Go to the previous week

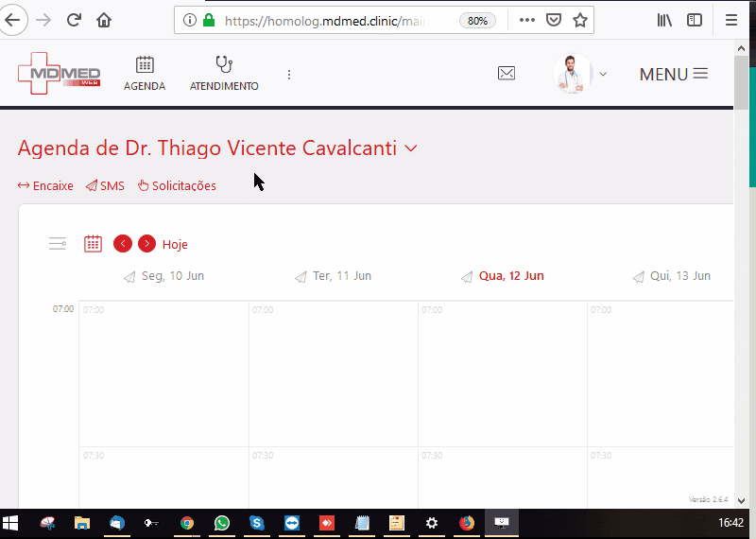123,244
